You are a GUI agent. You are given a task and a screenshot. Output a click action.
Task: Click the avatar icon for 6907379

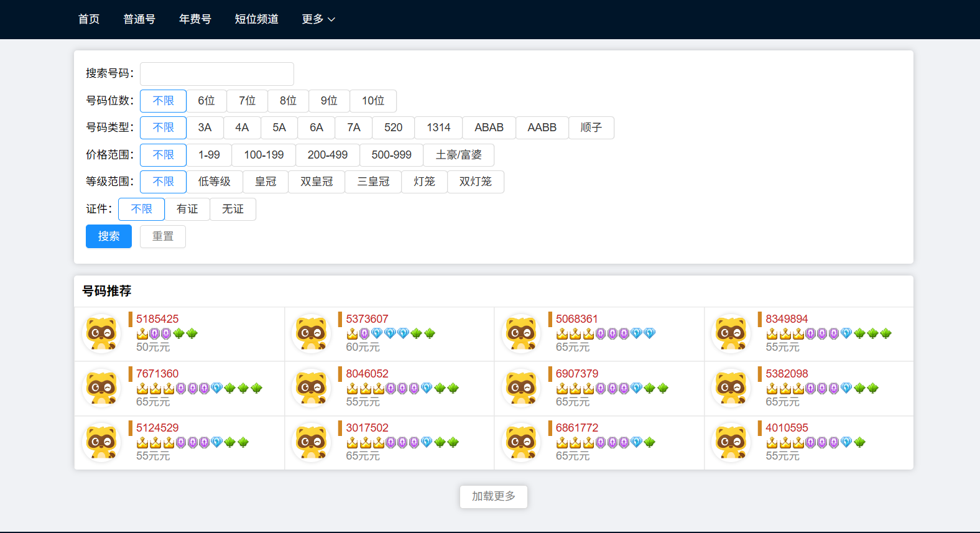tap(521, 388)
